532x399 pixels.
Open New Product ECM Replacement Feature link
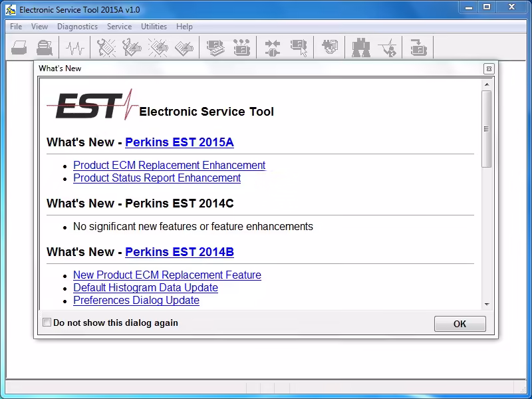coord(168,275)
